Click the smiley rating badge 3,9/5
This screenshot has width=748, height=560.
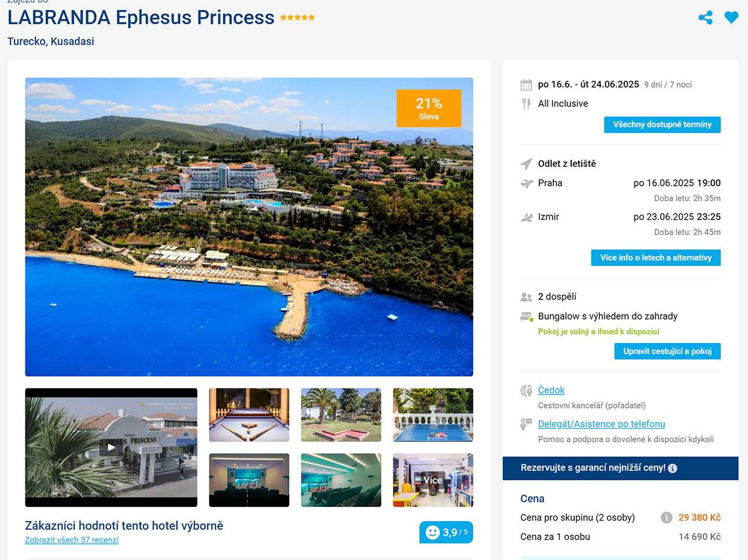coord(446,532)
